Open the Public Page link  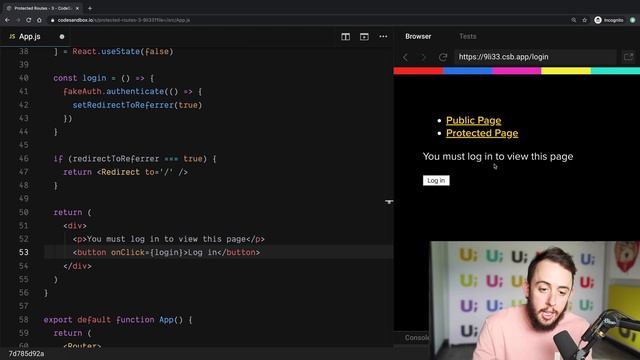(473, 120)
